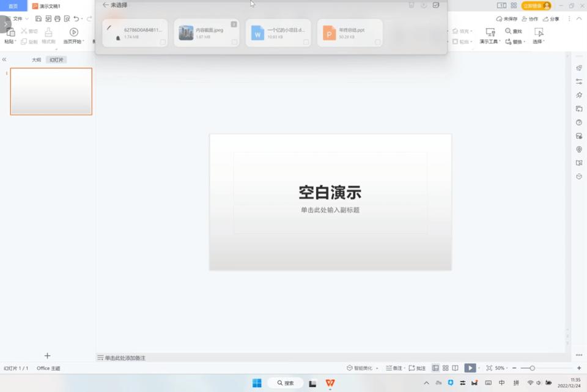This screenshot has width=587, height=392.
Task: Click the Smart Beautify (智能美化) icon
Action: tap(350, 368)
